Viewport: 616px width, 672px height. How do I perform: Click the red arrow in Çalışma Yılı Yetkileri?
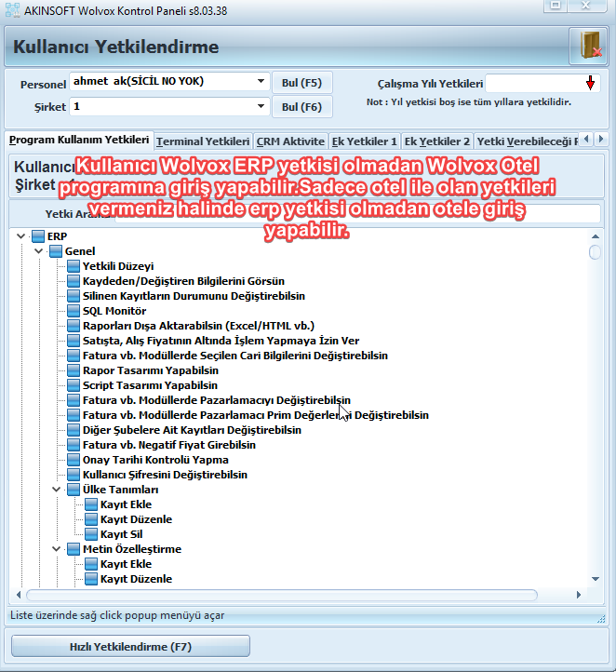[590, 83]
